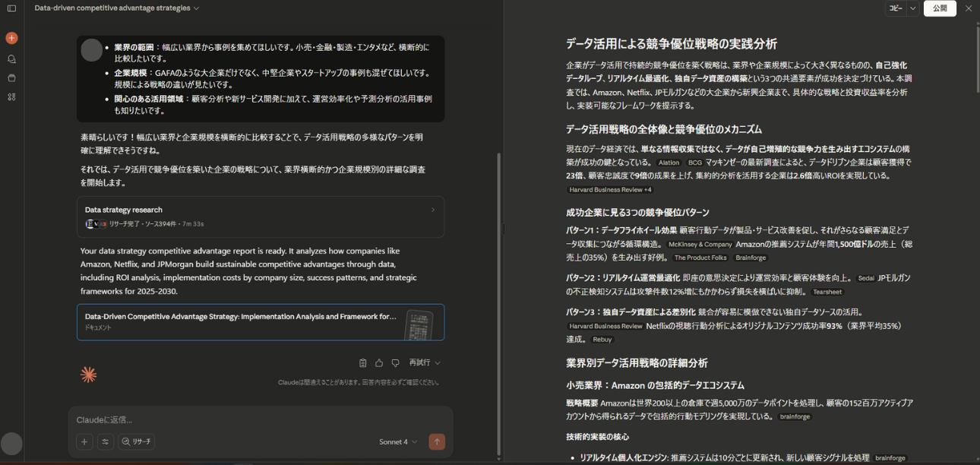Open the Projects icon in the sidebar
The height and width of the screenshot is (465, 980).
11,77
